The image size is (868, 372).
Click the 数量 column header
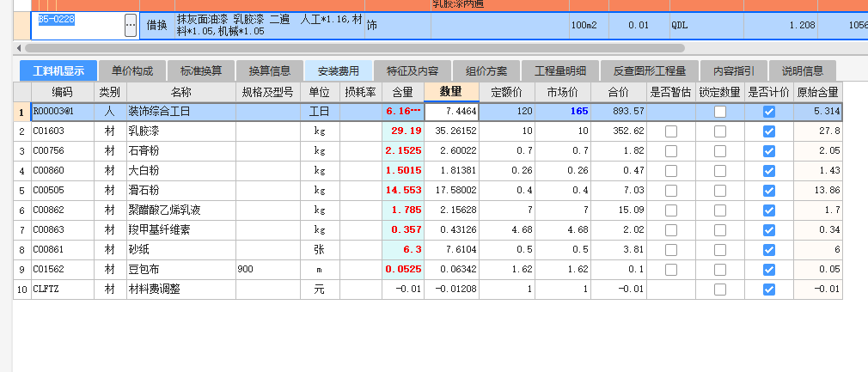pyautogui.click(x=452, y=91)
